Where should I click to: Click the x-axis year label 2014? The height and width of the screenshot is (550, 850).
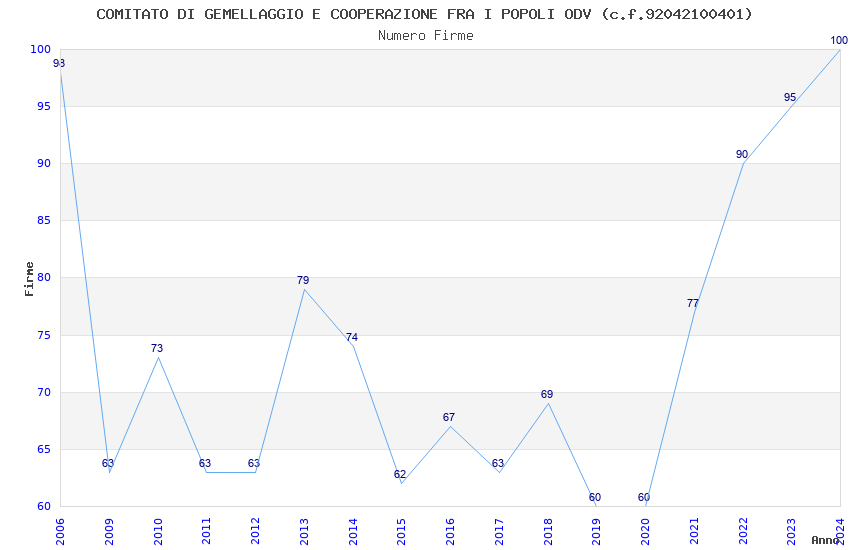pos(353,531)
